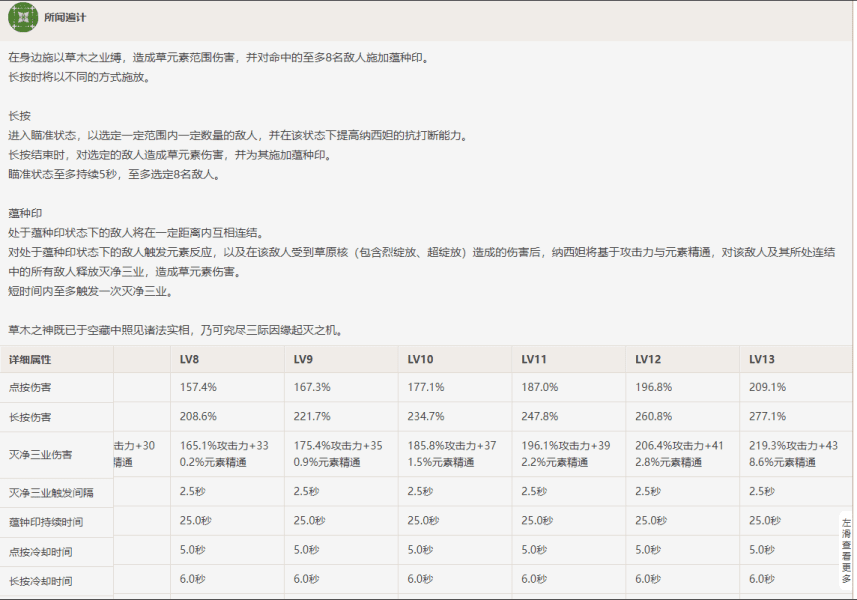Screen dimensions: 857x600
Task: Click the 所闻遍计 skill title
Action: (x=64, y=17)
